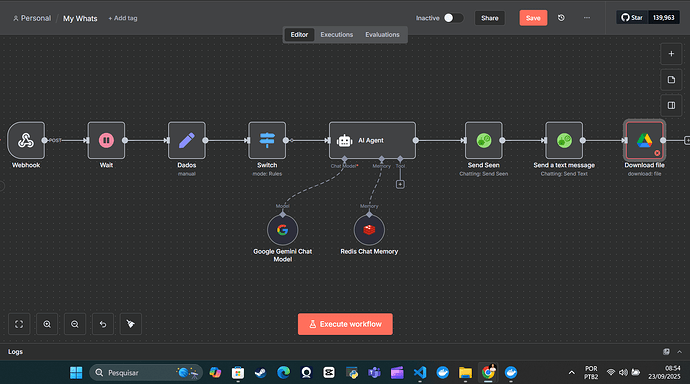The image size is (690, 384).
Task: Switch to the Executions tab
Action: point(337,34)
